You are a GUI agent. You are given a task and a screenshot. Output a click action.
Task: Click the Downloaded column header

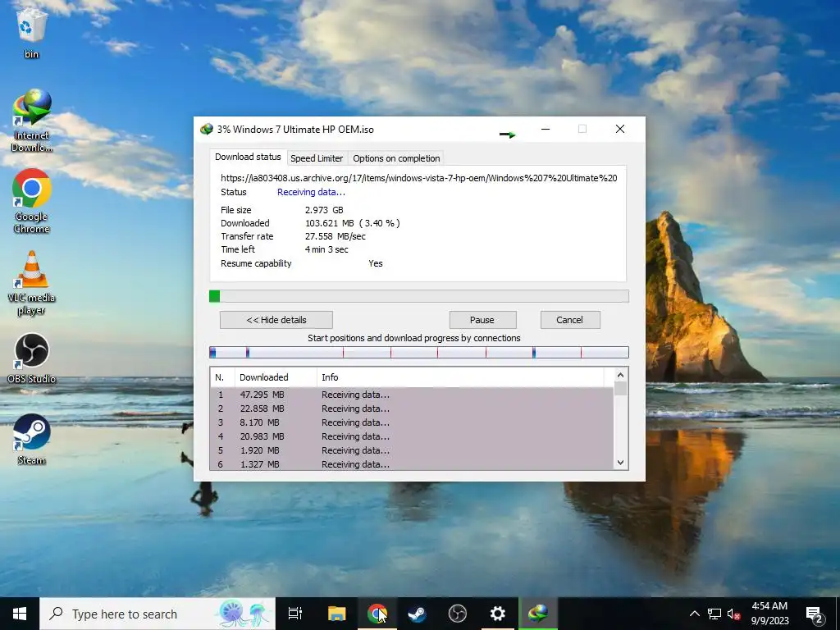click(x=276, y=377)
